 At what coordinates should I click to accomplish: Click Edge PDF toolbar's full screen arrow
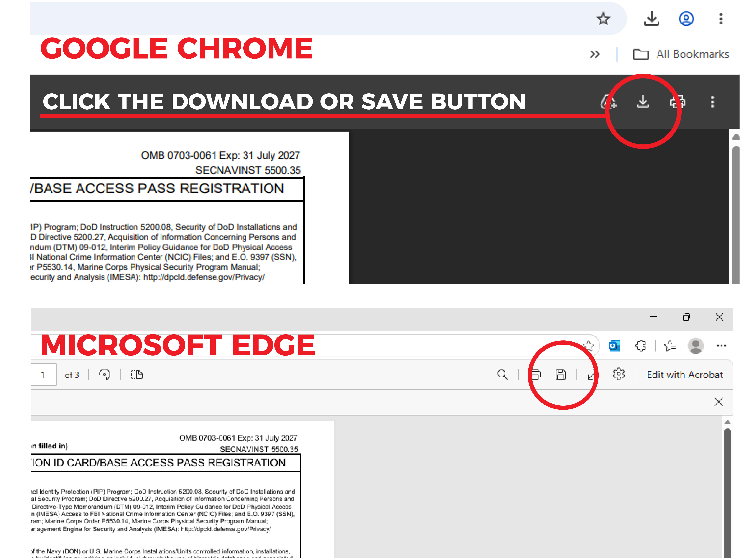click(592, 375)
